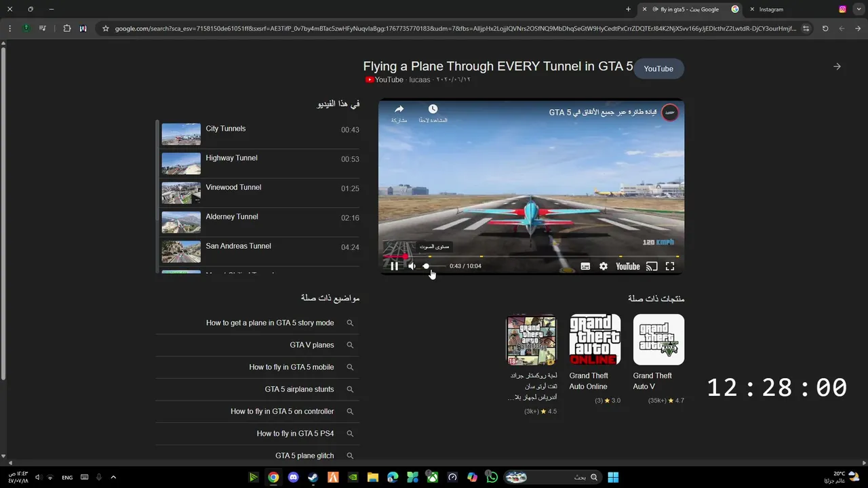Open the tab search dropdown arrow
Image resolution: width=868 pixels, height=488 pixels.
859,9
